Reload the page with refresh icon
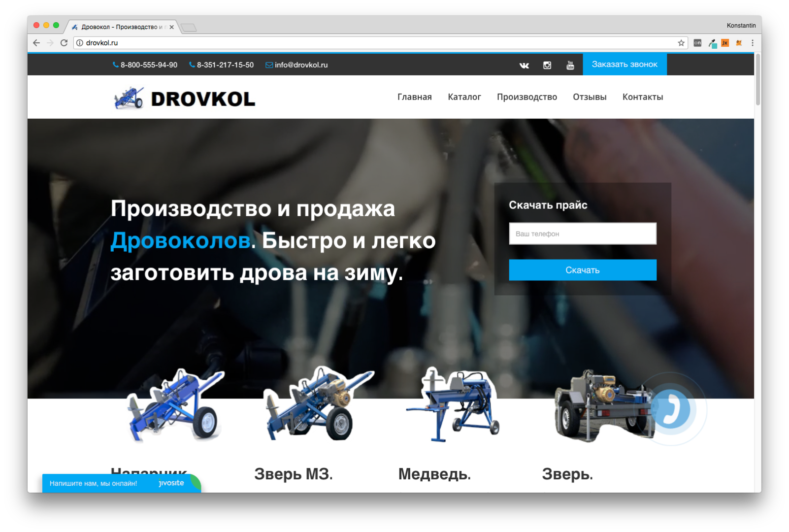The width and height of the screenshot is (789, 532). coord(64,43)
